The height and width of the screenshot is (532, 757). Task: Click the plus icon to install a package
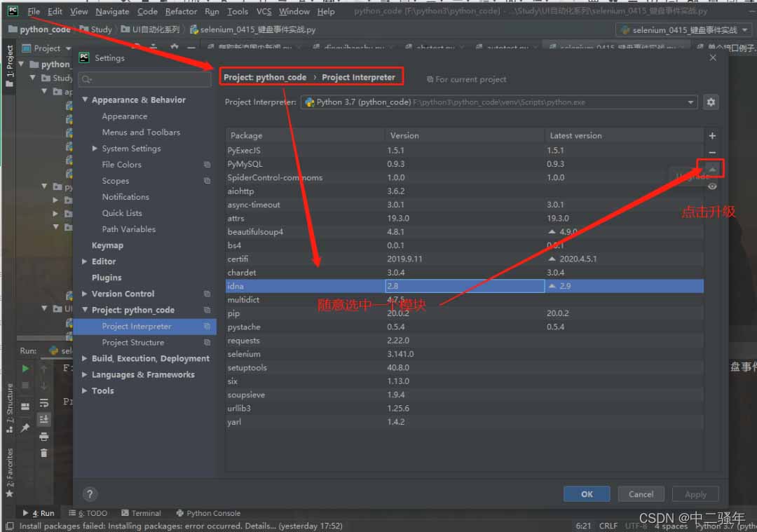712,136
